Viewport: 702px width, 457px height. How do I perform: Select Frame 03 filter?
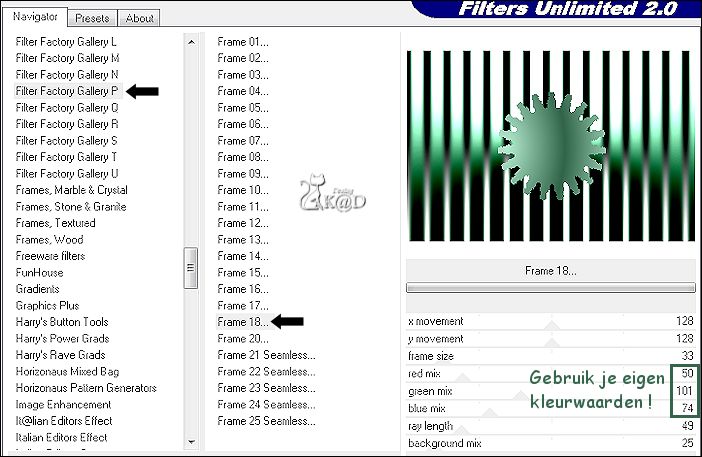[243, 75]
